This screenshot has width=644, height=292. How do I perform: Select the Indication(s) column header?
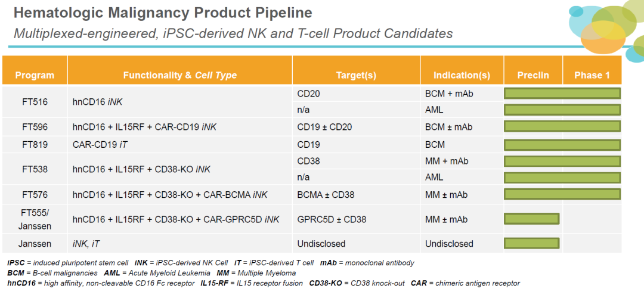462,75
